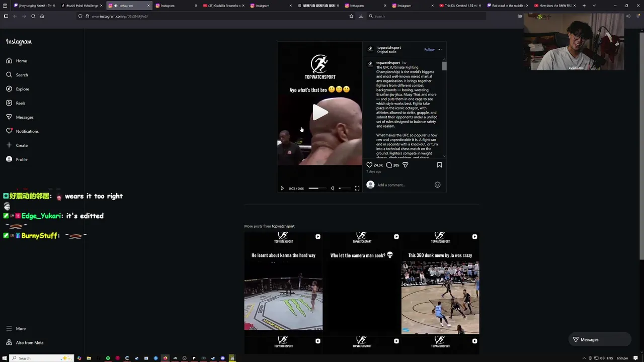
Task: Like the topwatchsport post with the heart icon
Action: click(369, 165)
